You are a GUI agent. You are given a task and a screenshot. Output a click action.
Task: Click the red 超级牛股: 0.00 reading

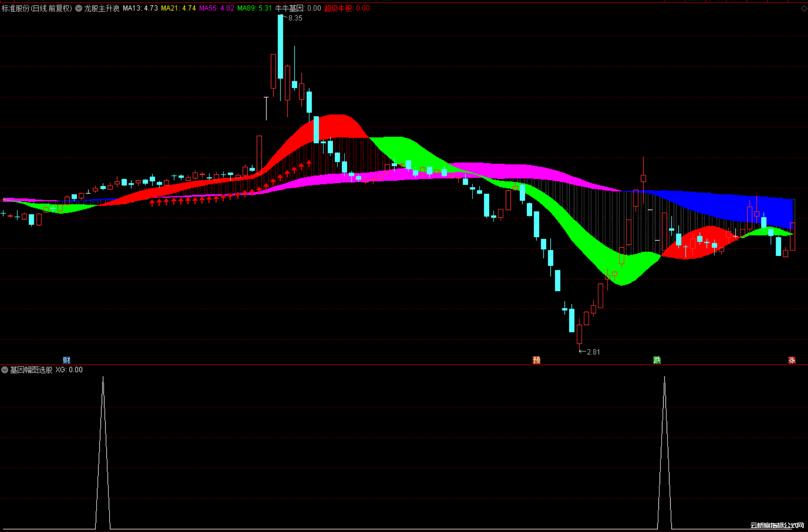tap(347, 8)
